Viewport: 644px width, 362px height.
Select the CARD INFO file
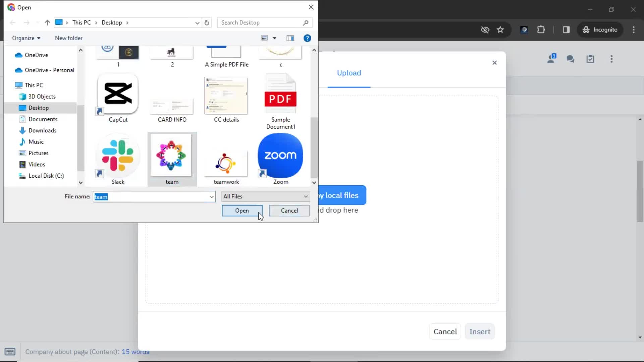(172, 111)
